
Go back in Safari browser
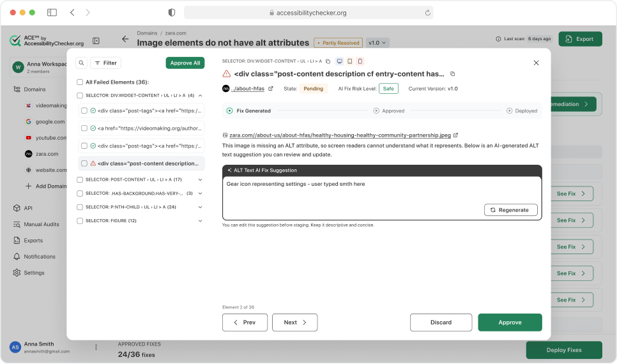coord(72,13)
